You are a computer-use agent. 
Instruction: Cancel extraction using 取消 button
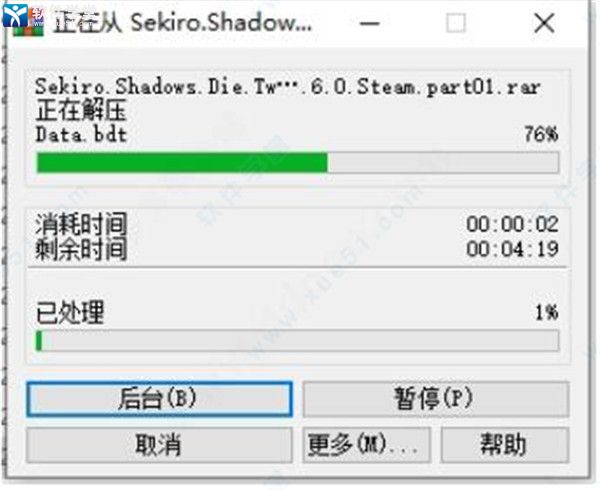tap(160, 445)
